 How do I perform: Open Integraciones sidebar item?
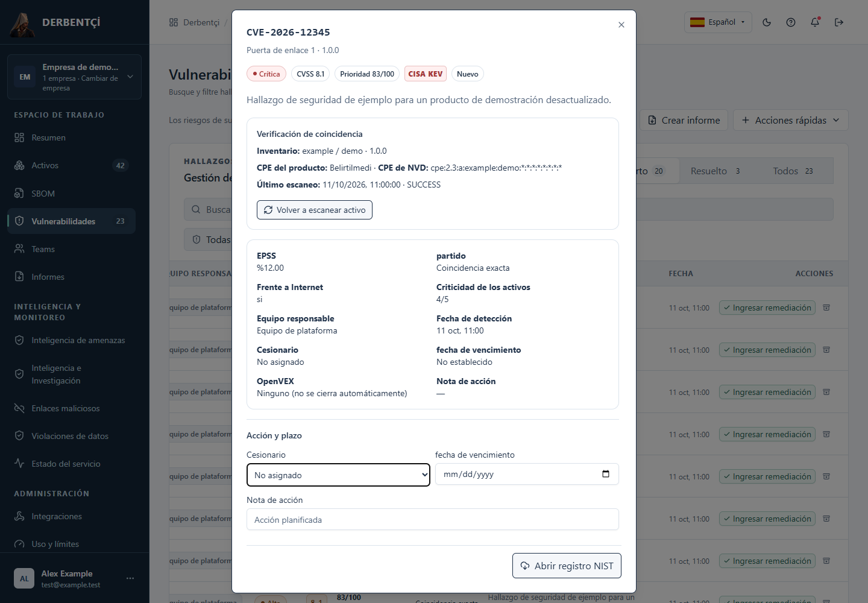pyautogui.click(x=71, y=516)
